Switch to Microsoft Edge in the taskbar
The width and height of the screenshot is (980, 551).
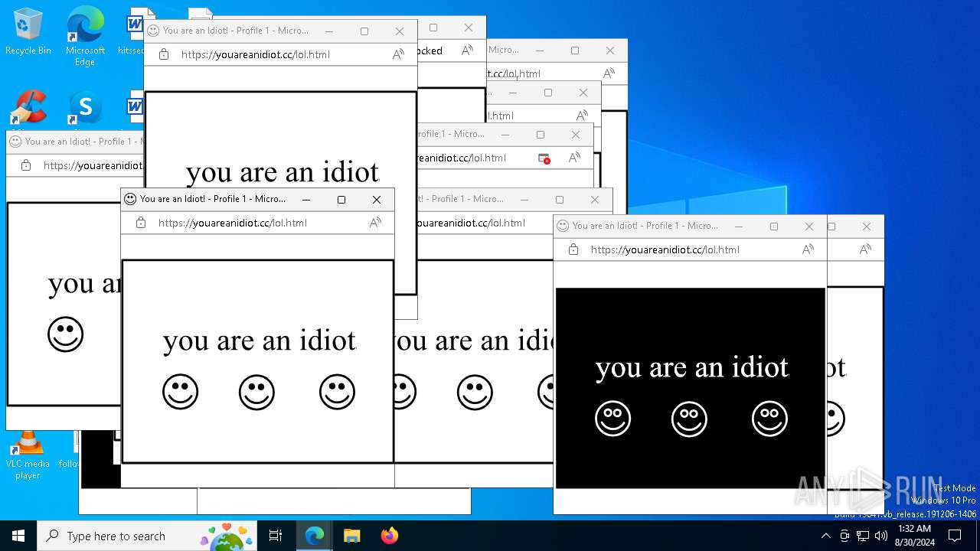click(315, 536)
